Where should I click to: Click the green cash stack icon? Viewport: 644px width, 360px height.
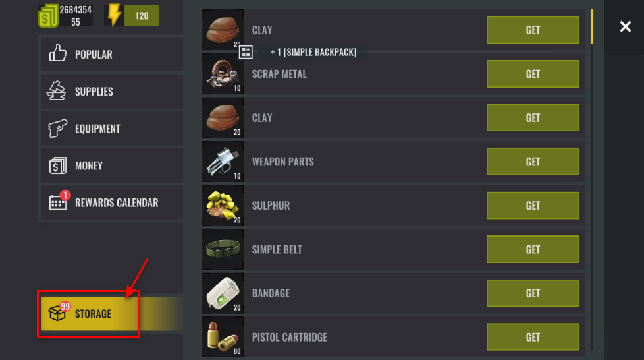(48, 16)
